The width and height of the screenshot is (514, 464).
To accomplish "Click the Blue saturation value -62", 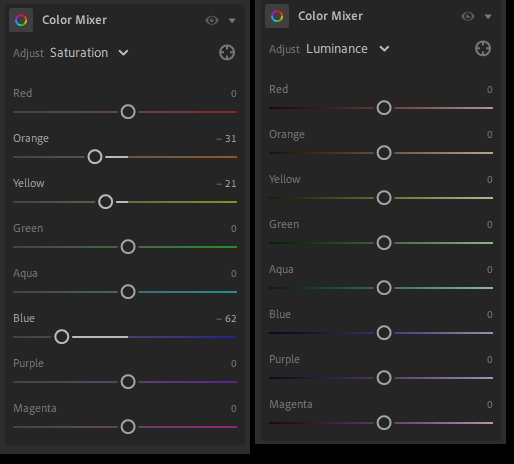I will (226, 319).
